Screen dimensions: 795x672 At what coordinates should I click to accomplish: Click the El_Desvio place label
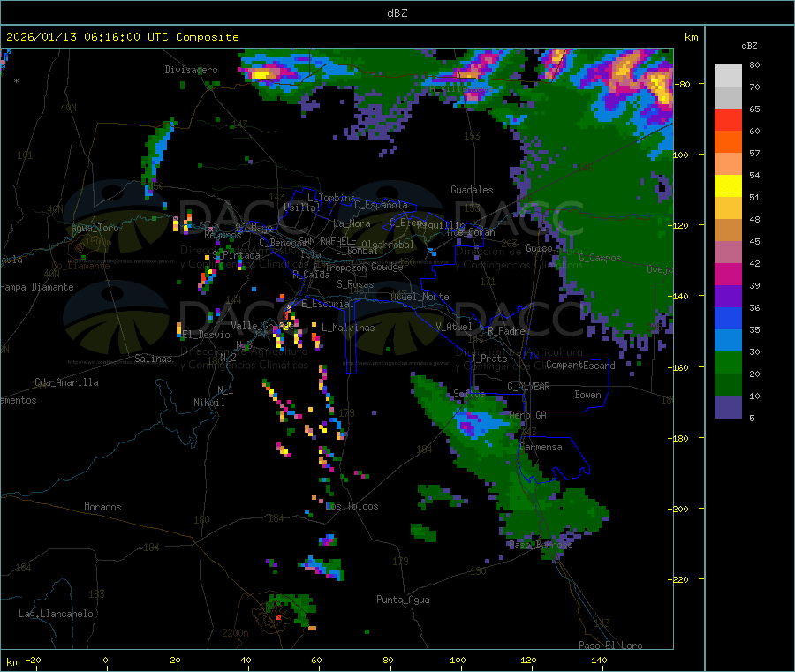(207, 335)
